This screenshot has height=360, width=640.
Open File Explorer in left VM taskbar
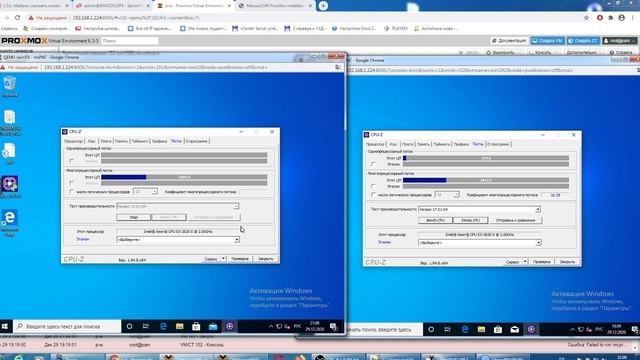point(180,326)
